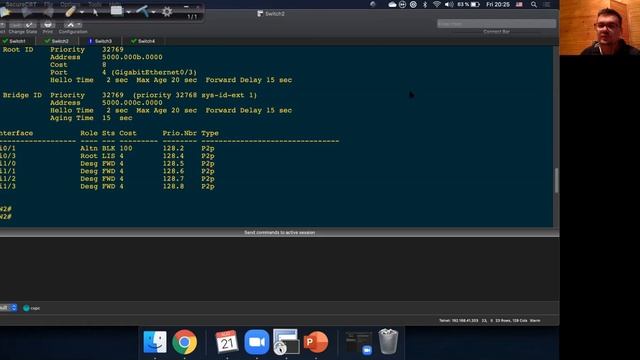Image resolution: width=640 pixels, height=360 pixels.
Task: Click the Fri 20:25 clock
Action: (x=498, y=4)
